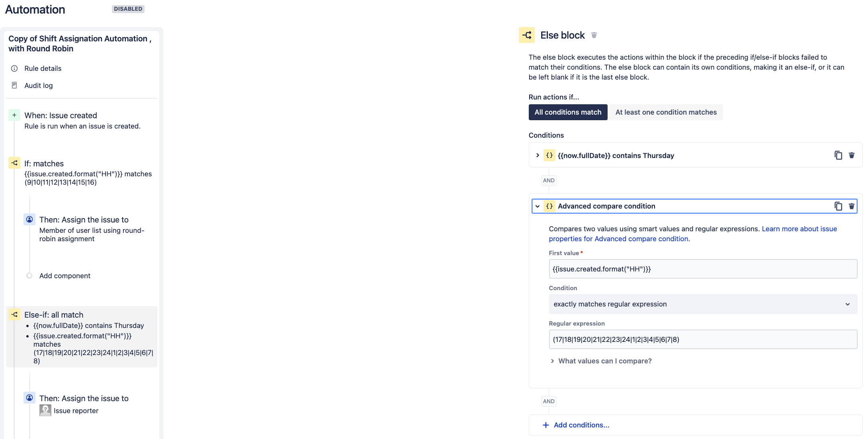Click the Audit log document icon
This screenshot has width=868, height=439.
[14, 85]
